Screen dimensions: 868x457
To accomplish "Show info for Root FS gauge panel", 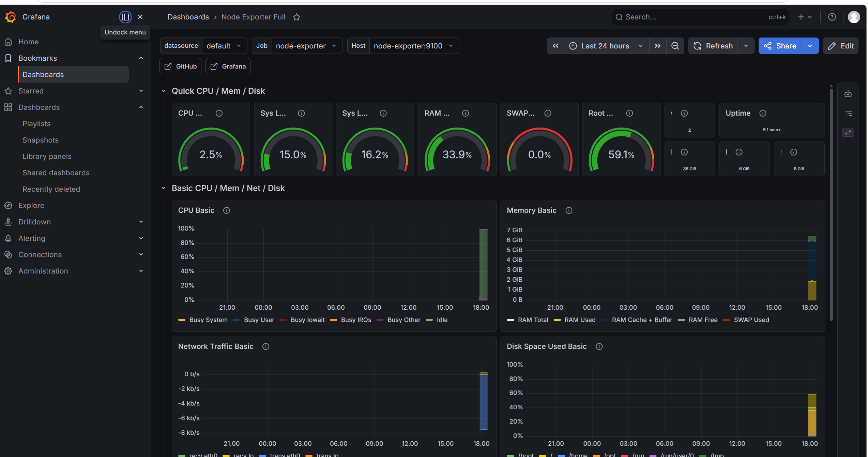I will click(629, 113).
